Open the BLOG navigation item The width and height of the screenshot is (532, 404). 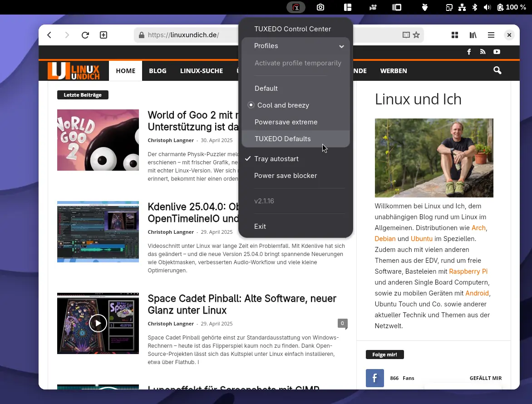[x=158, y=71]
